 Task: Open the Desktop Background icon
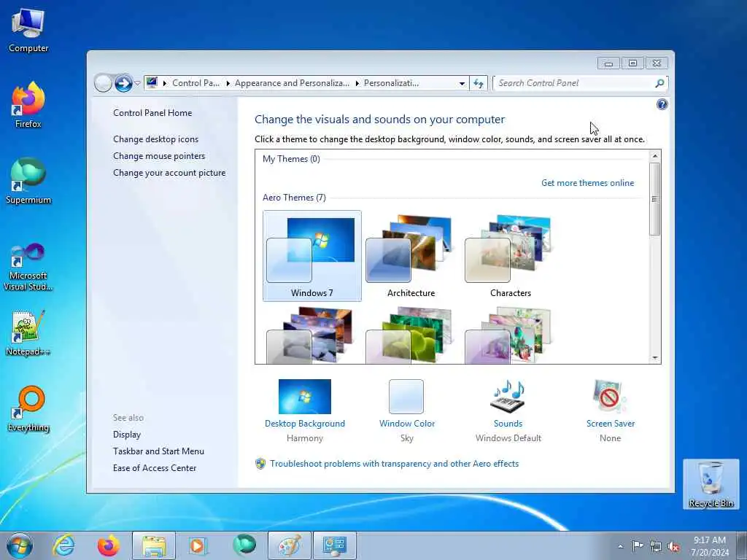point(305,396)
